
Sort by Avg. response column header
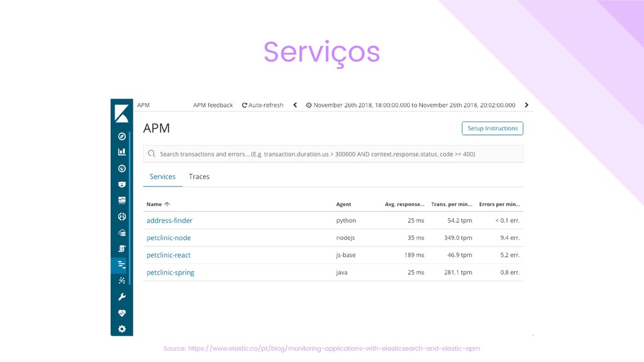coord(404,204)
